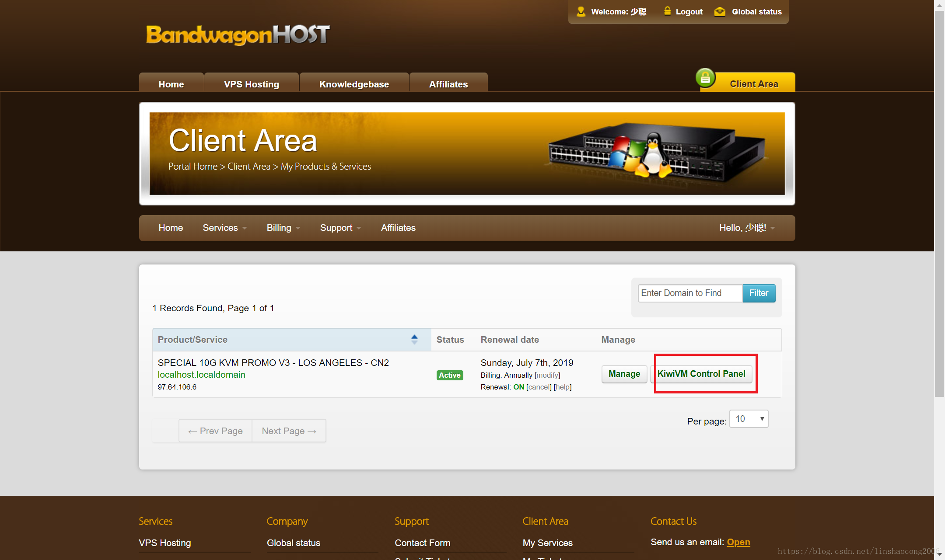The width and height of the screenshot is (945, 560).
Task: Expand the Support dropdown menu
Action: tap(340, 228)
